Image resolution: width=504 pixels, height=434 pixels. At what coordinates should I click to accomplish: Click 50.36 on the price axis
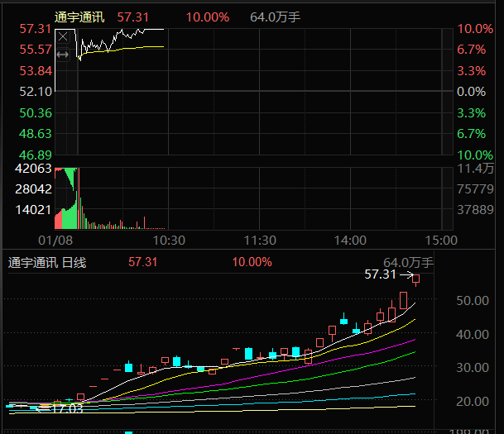pos(36,112)
